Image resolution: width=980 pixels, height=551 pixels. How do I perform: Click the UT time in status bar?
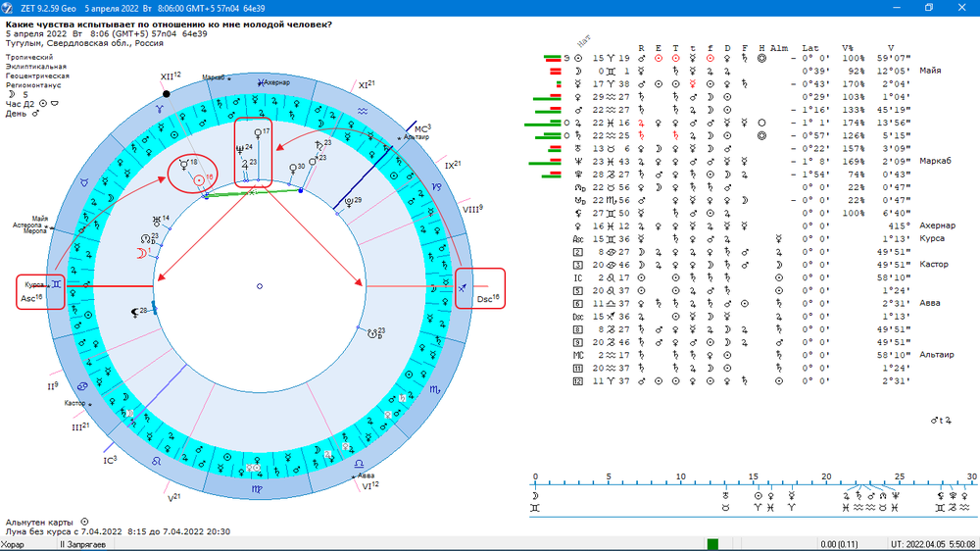click(933, 545)
